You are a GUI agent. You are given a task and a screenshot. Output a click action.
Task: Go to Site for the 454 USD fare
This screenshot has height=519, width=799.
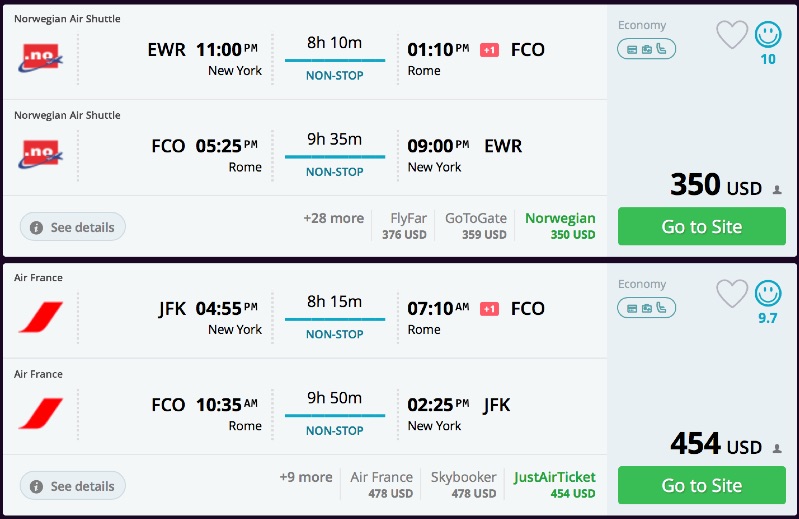point(701,485)
